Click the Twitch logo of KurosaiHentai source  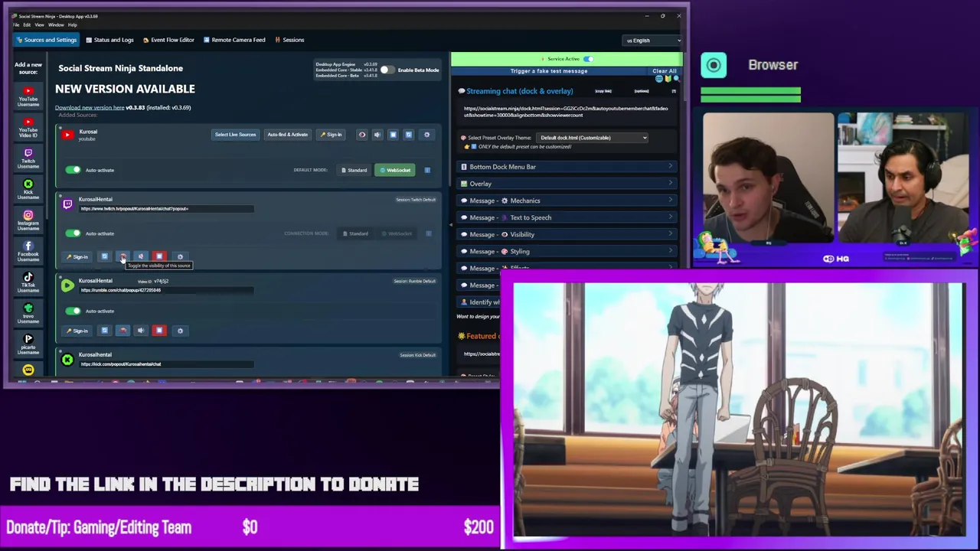point(67,204)
